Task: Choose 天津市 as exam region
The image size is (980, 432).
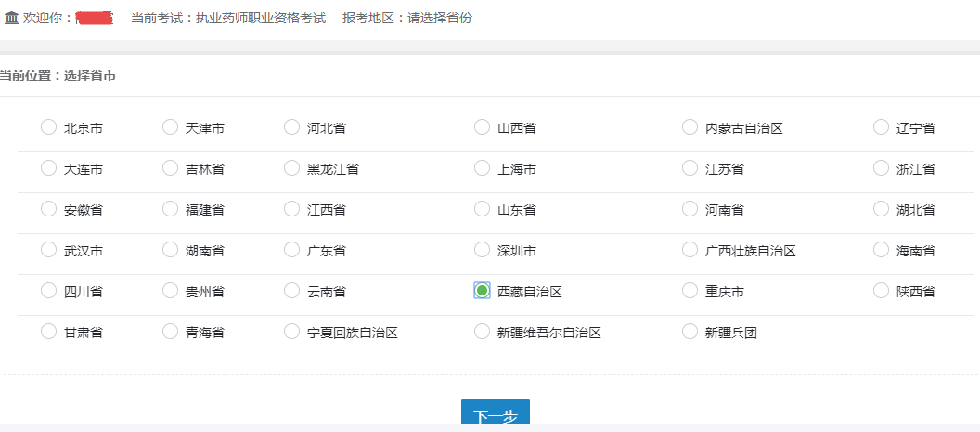Action: (x=170, y=127)
